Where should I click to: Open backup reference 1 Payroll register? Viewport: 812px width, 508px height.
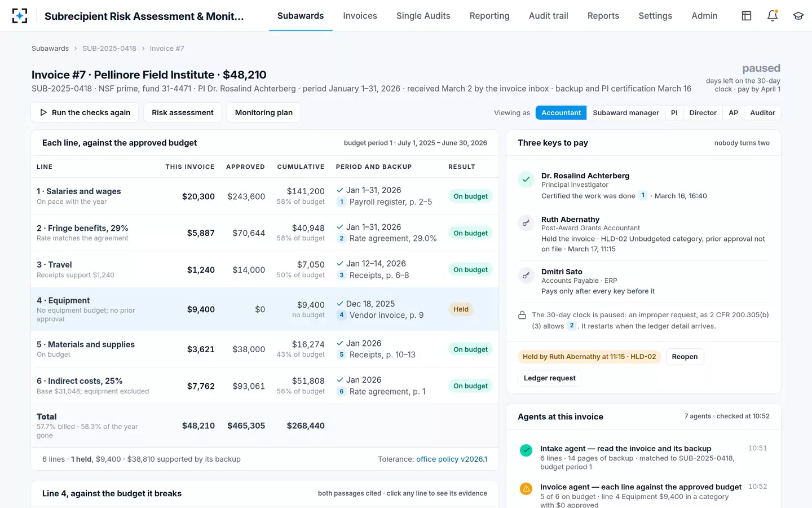coord(385,202)
